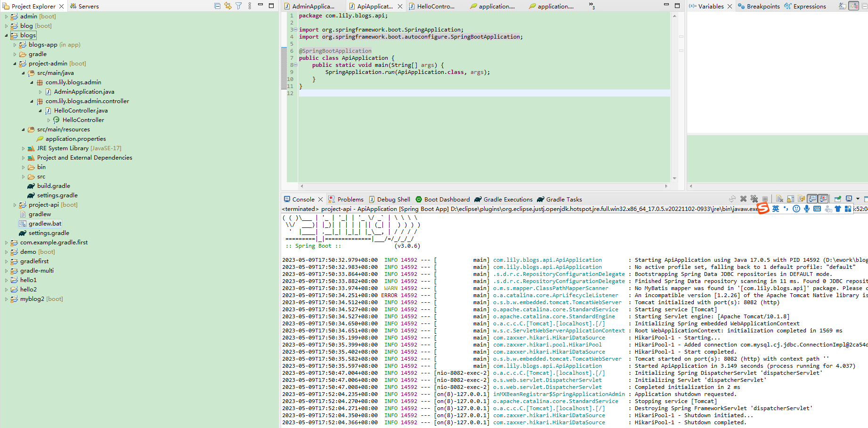Screen dimensions: 868x428
Task: Collapse the blogs project node
Action: click(6, 35)
